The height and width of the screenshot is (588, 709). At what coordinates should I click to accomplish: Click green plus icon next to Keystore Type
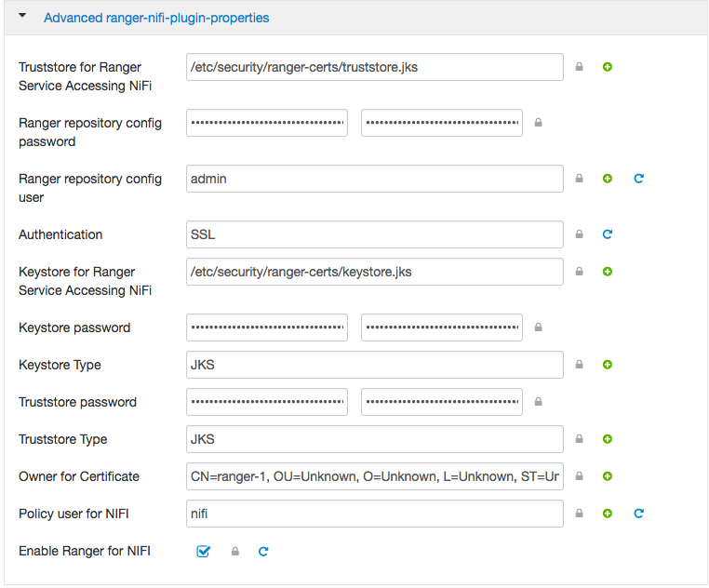[608, 365]
